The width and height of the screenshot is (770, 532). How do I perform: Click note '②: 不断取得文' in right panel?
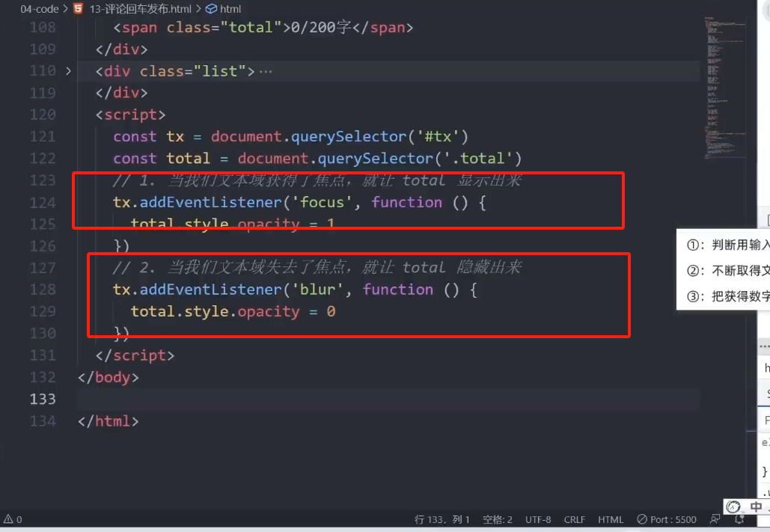(727, 270)
